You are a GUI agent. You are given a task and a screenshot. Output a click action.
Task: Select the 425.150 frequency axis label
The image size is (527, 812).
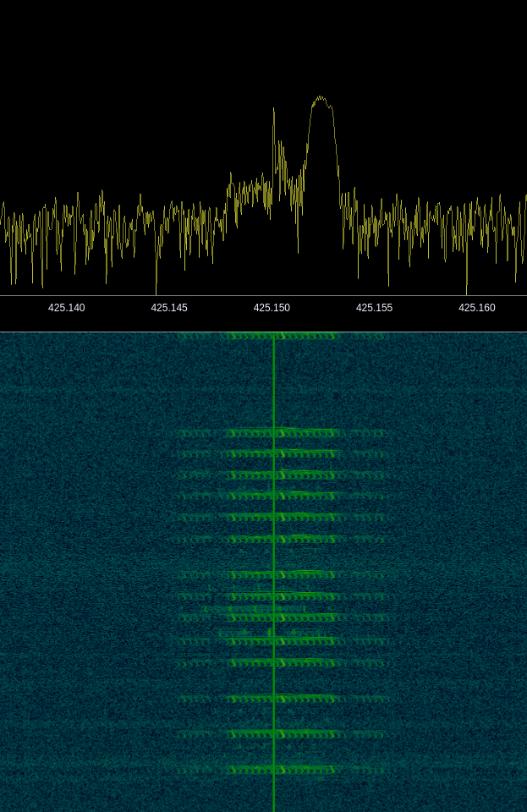272,308
